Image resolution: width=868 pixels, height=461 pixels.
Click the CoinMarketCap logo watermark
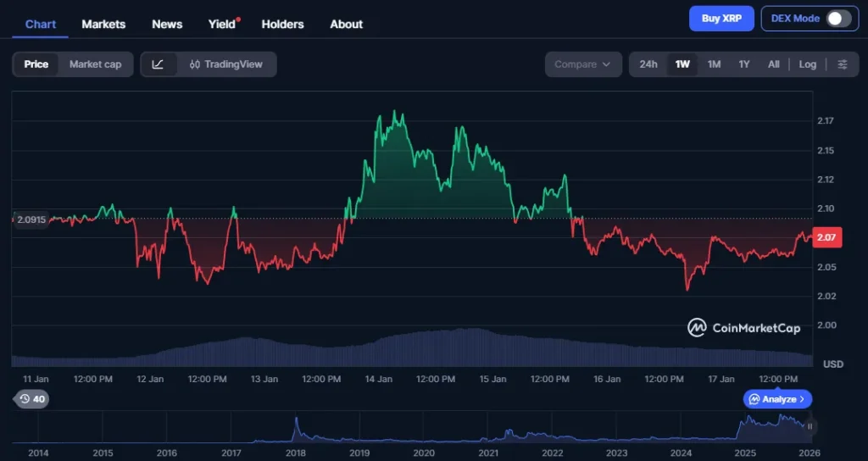[743, 327]
